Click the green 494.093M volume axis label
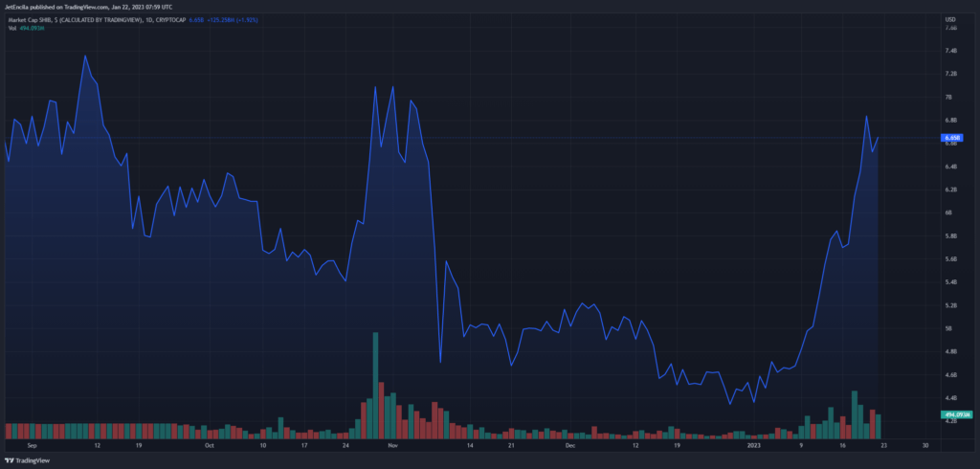The width and height of the screenshot is (980, 469). click(957, 414)
